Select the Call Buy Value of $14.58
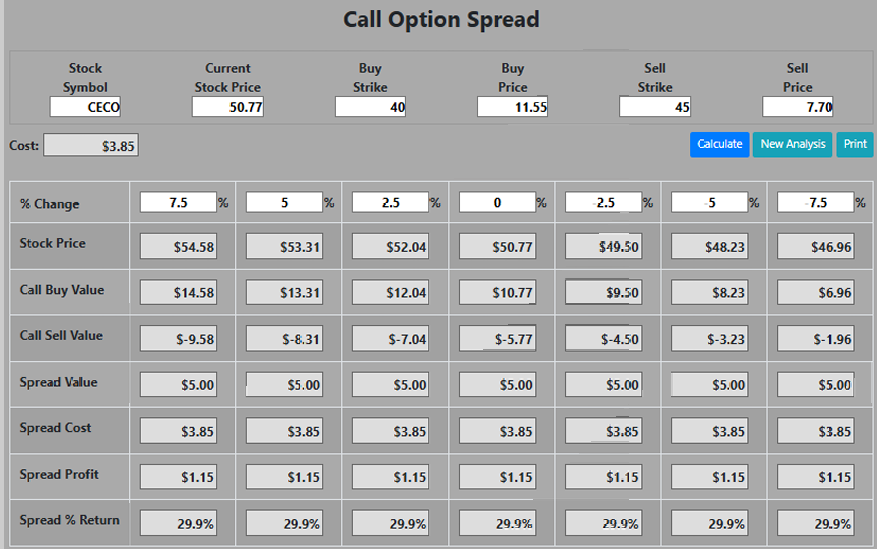 pos(179,292)
